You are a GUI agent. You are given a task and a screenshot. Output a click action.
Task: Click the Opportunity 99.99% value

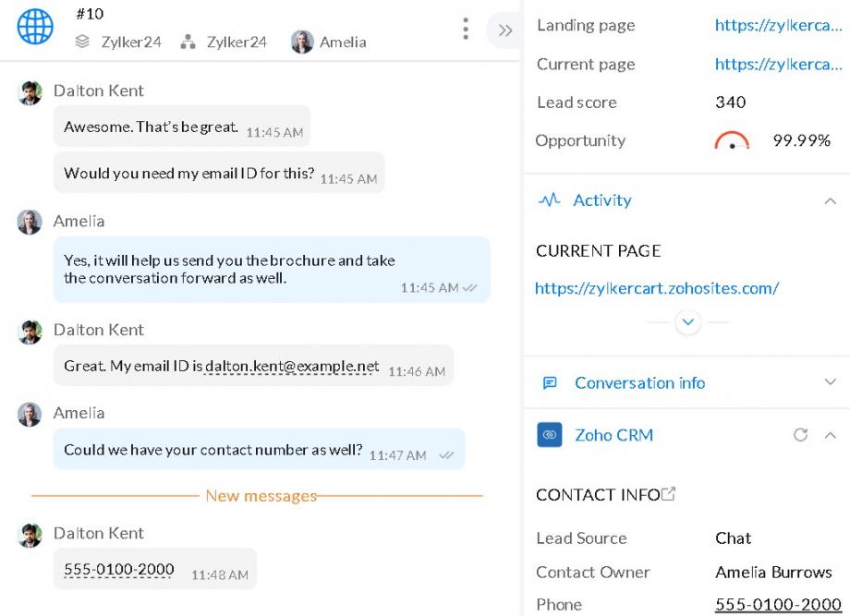pyautogui.click(x=801, y=141)
